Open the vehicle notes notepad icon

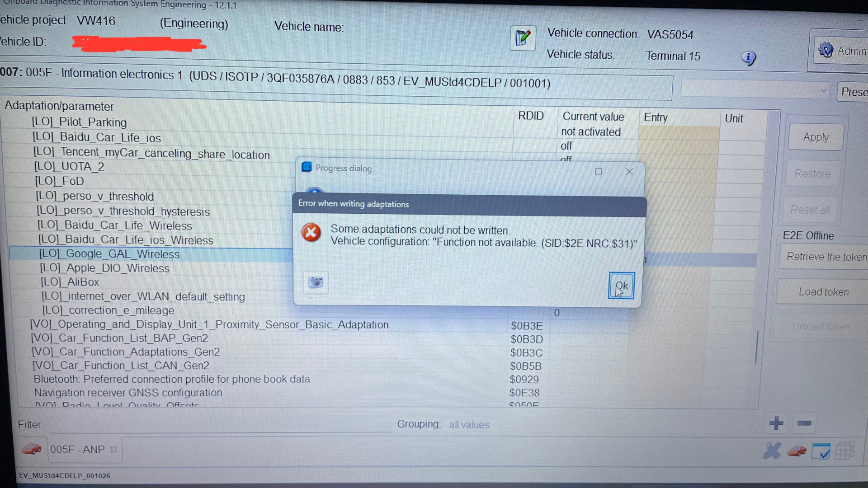(x=522, y=38)
